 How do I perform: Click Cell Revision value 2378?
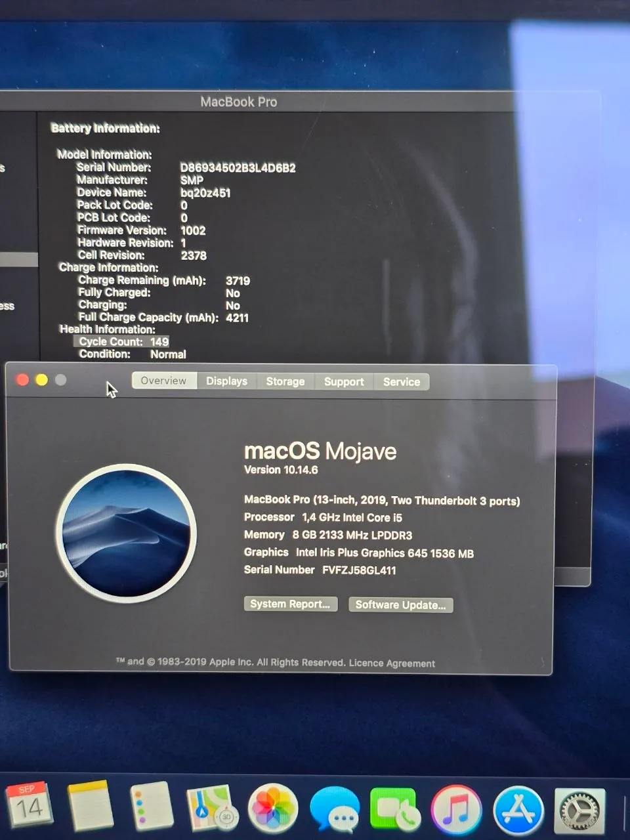pos(194,256)
